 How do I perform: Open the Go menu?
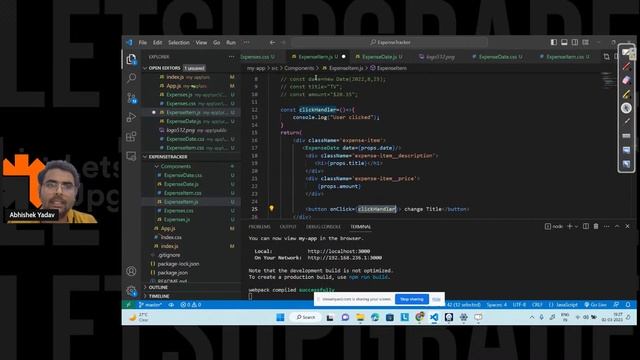tap(216, 42)
